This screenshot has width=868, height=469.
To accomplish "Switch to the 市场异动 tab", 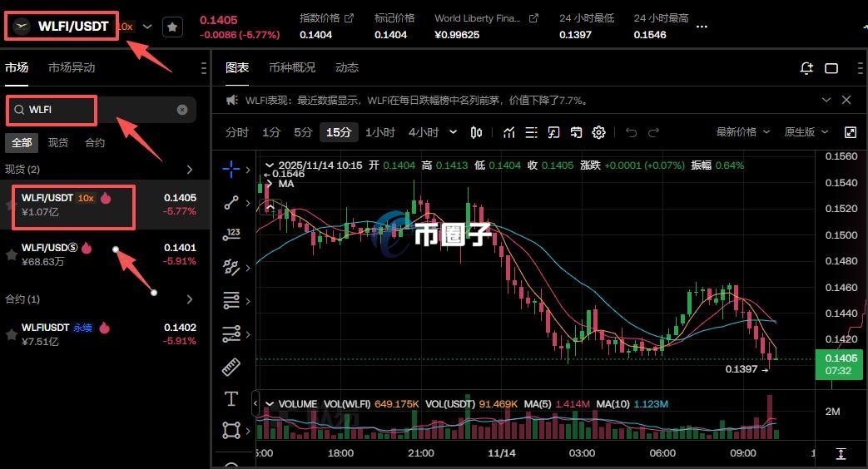I will 72,67.
